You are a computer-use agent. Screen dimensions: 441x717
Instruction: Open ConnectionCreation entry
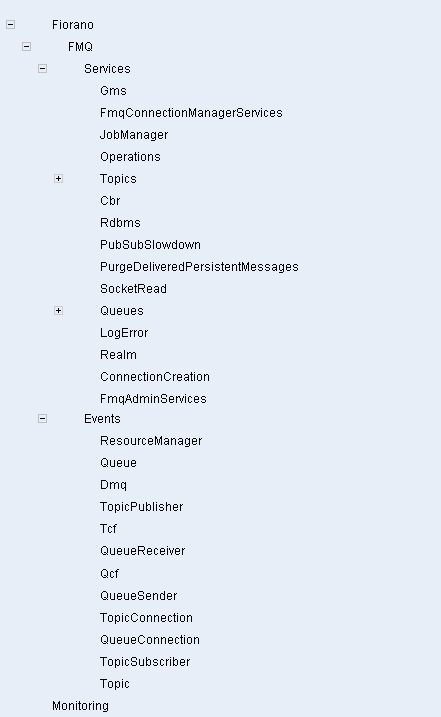tap(155, 377)
